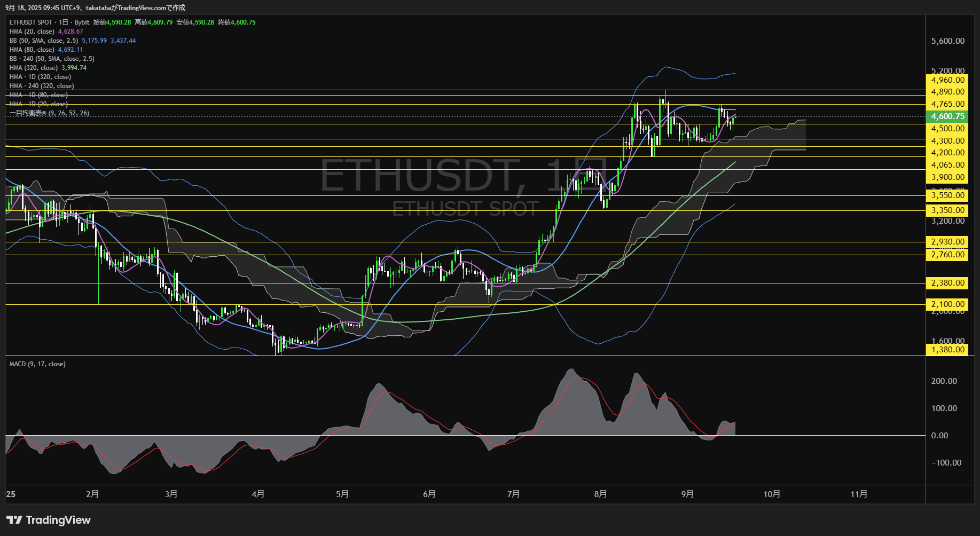The width and height of the screenshot is (980, 536).
Task: Click the 2,100.00 price level label
Action: click(x=947, y=304)
